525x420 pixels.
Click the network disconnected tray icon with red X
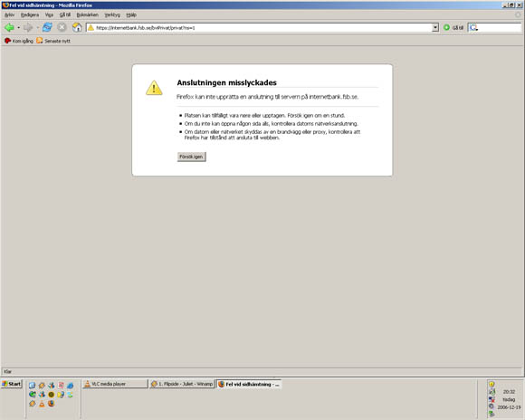point(492,399)
